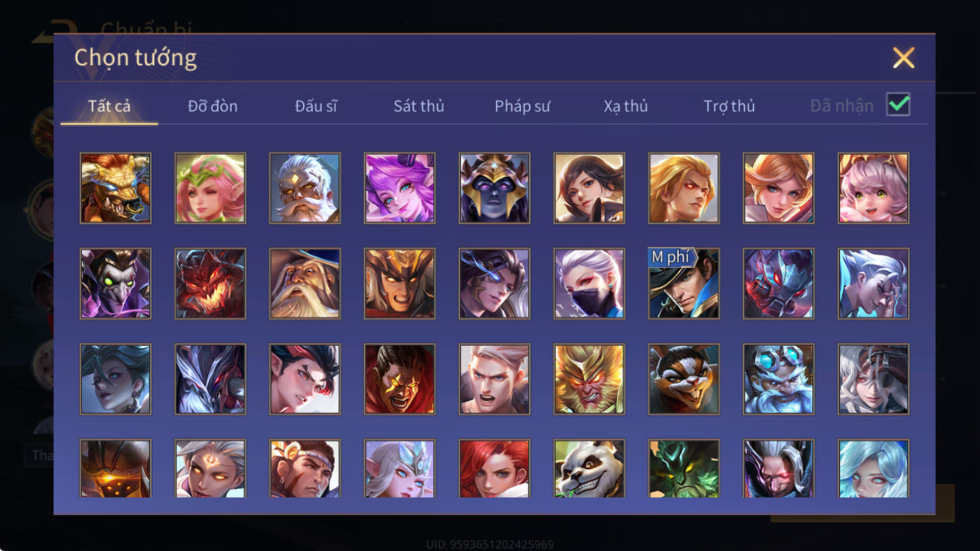Select the red lava demon hero portrait

click(x=210, y=284)
